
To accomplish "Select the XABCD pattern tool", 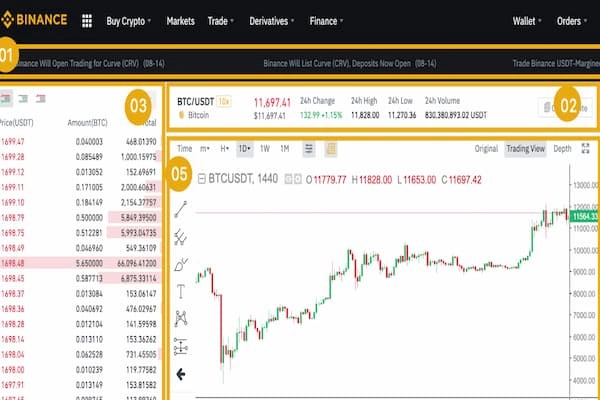I will click(181, 318).
